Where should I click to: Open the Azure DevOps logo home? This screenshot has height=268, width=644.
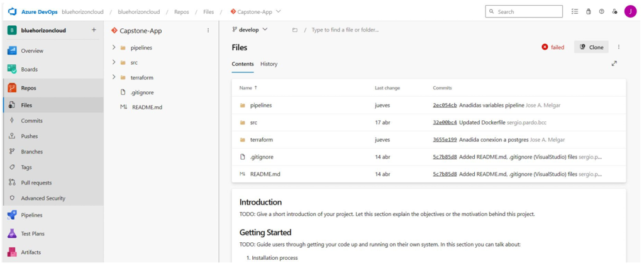12,12
